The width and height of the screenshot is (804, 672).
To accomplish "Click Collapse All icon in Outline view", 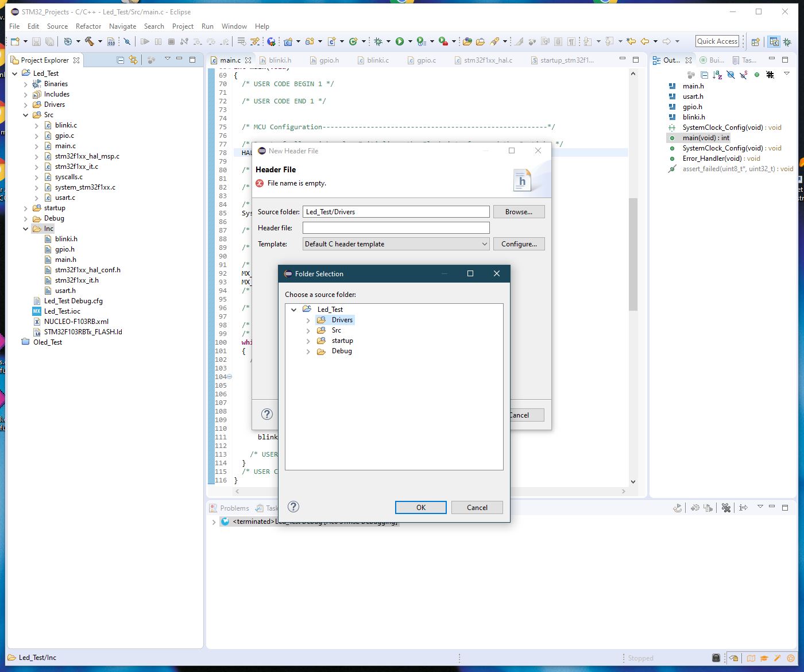I will pos(704,75).
